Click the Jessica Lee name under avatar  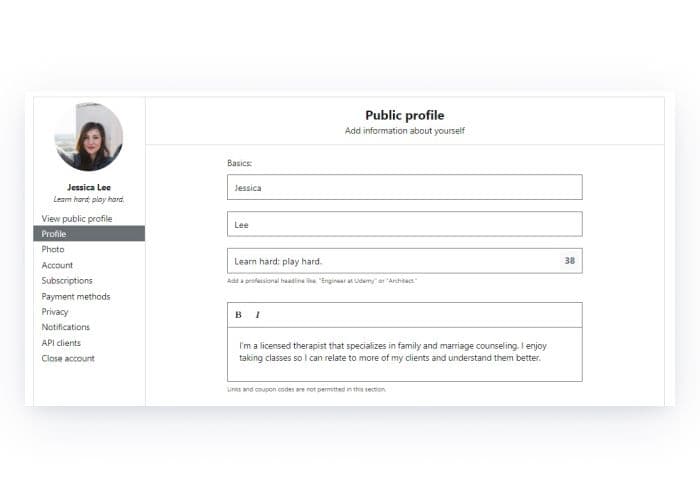click(x=89, y=187)
